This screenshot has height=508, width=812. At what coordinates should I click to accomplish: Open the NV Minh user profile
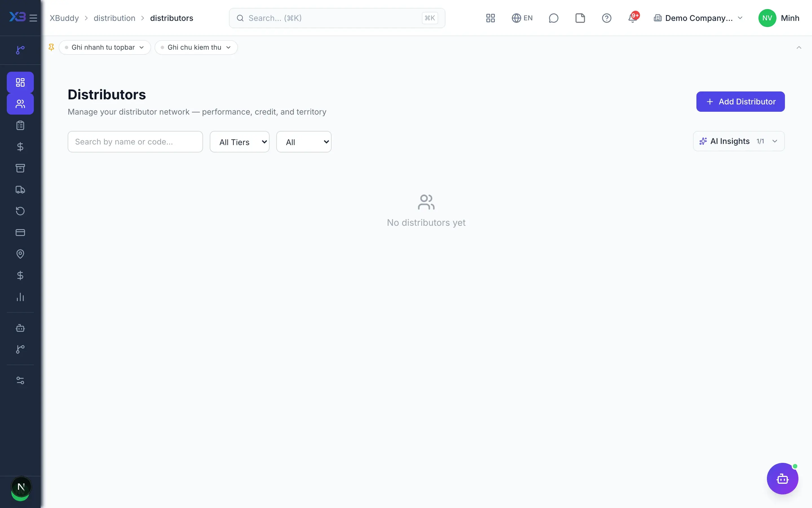(x=779, y=18)
